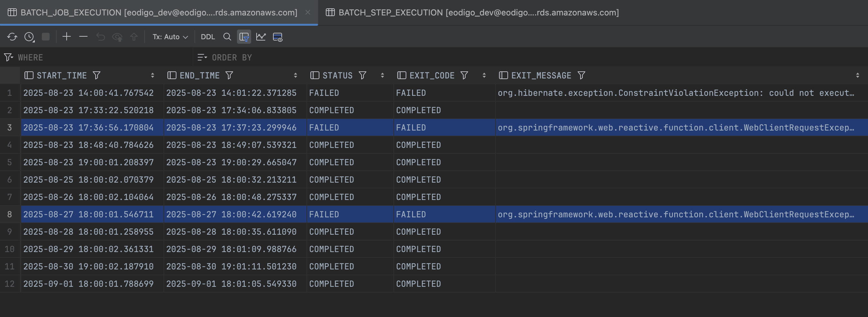Select the BATCH_JOB_EXECUTION tab

(x=159, y=13)
